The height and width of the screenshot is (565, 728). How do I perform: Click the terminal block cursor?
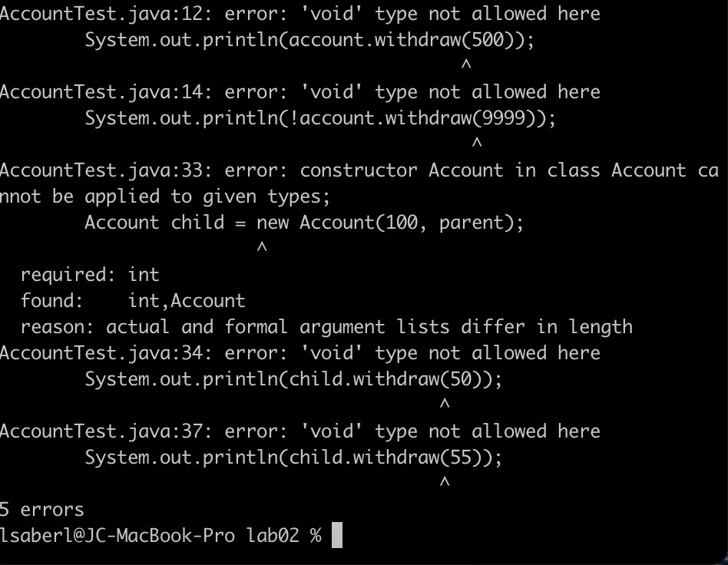336,536
